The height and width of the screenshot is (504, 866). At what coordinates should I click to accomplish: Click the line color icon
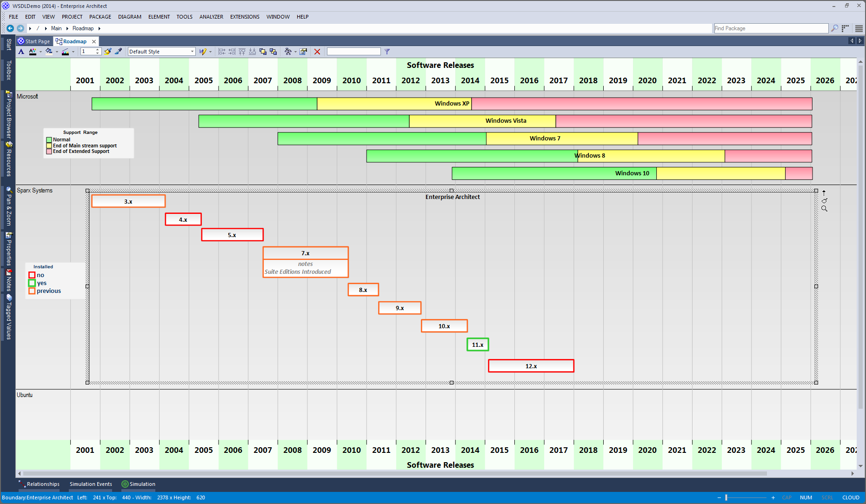click(x=65, y=52)
